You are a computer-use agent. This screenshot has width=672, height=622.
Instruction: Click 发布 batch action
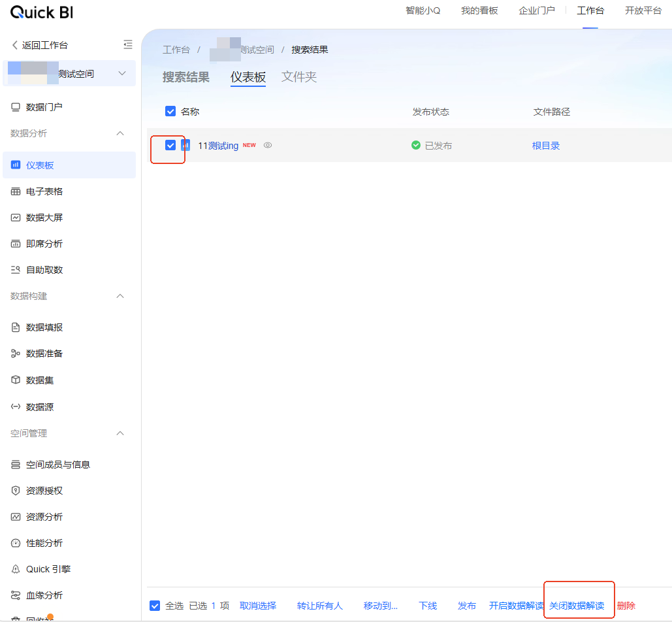click(467, 606)
